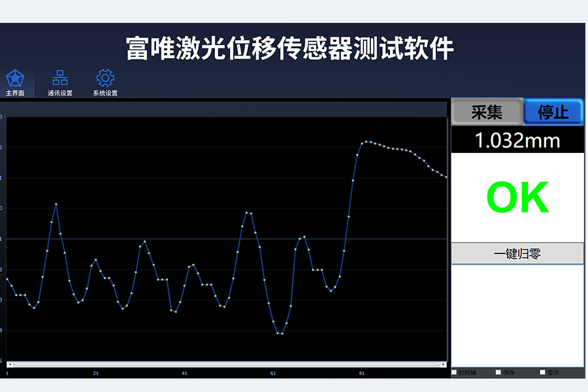Viewport: 588px width, 392px height.
Task: Click the chart scrollbar left arrow
Action: [10, 365]
